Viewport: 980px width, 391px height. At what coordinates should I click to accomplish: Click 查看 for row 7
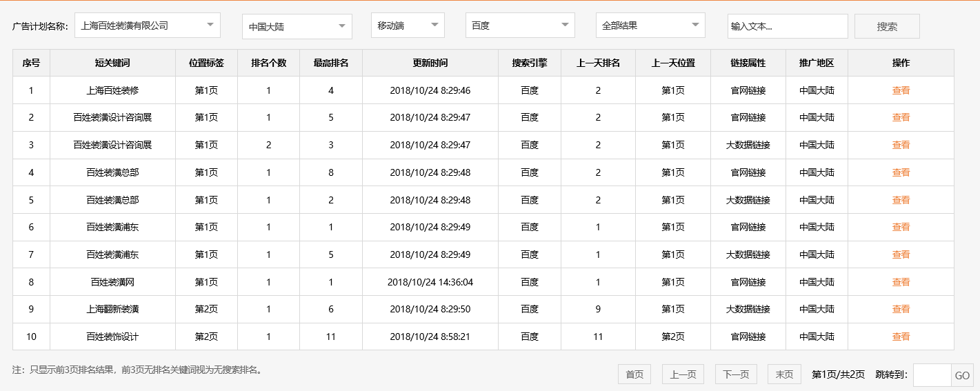[901, 254]
